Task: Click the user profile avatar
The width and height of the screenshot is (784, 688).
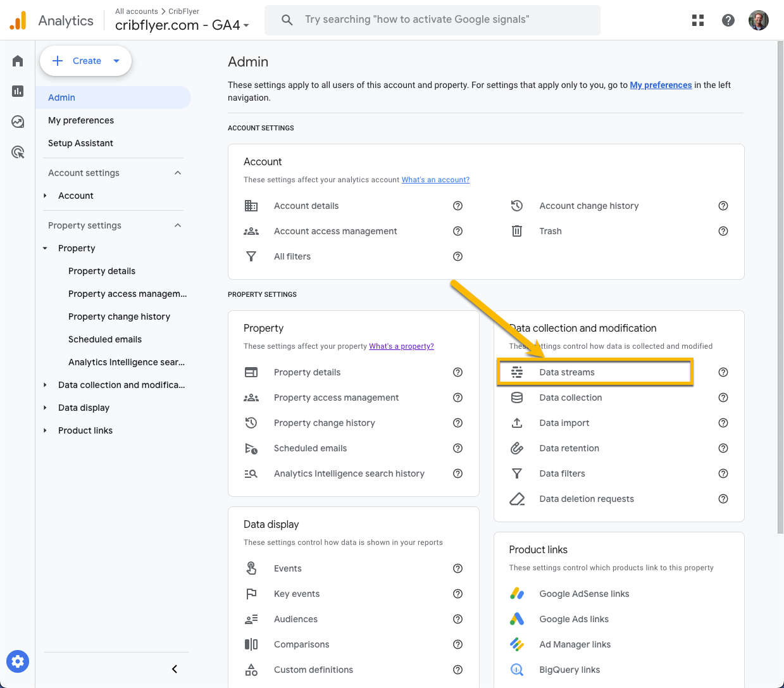Action: coord(759,20)
